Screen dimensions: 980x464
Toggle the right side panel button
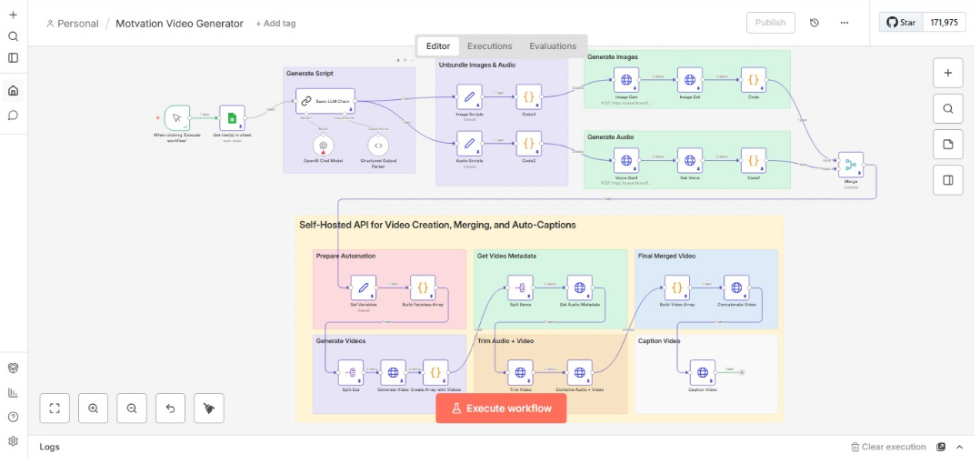pyautogui.click(x=947, y=180)
